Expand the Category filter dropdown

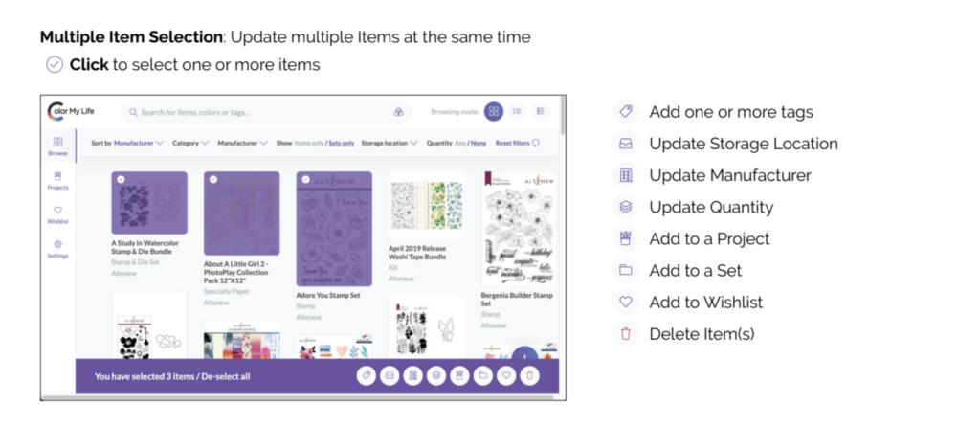[x=190, y=143]
